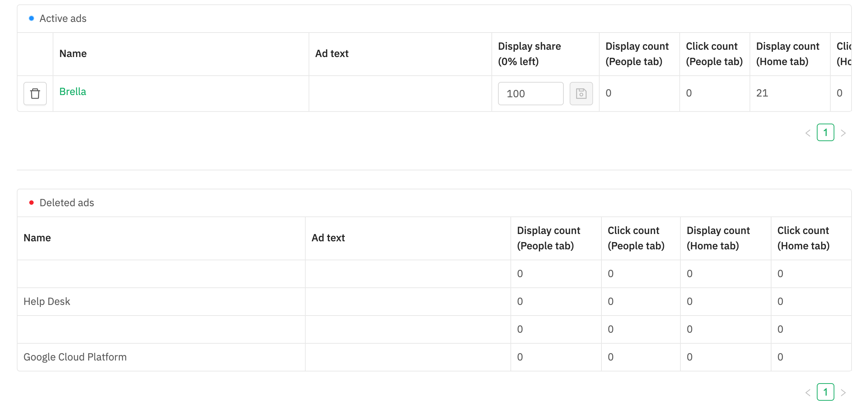Go to next page of deleted ads
The image size is (868, 419).
[x=843, y=393]
